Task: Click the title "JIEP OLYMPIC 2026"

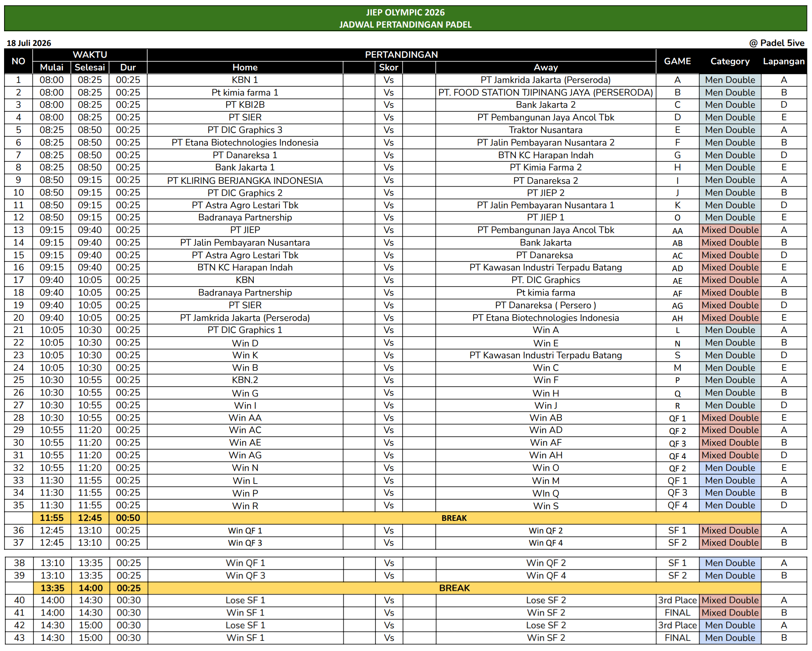Action: click(405, 12)
